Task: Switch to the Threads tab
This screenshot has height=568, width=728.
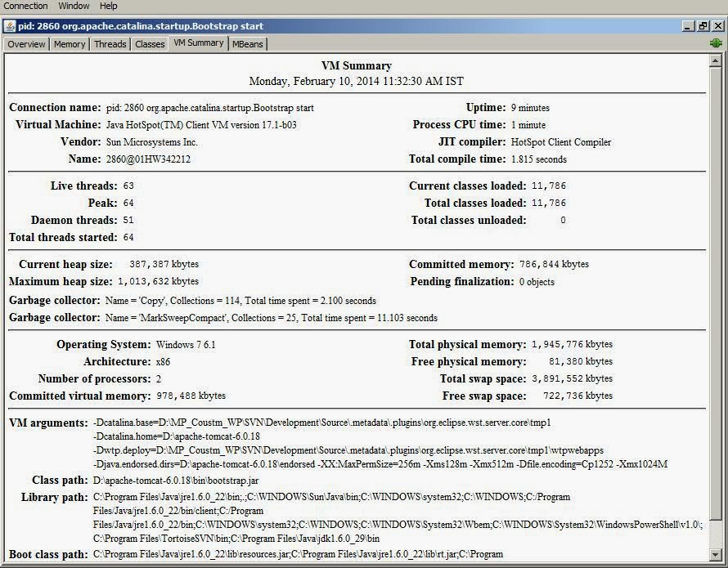Action: coord(110,44)
